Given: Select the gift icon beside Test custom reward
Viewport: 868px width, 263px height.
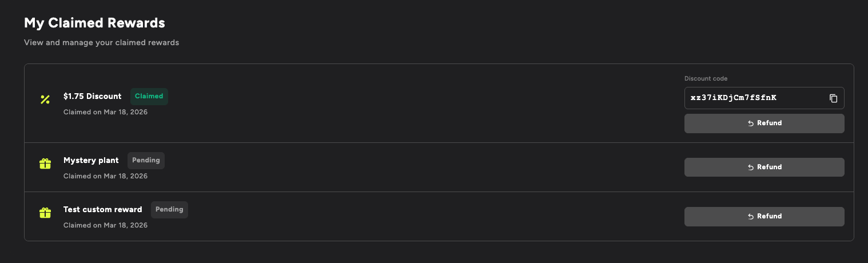Looking at the screenshot, I should pyautogui.click(x=45, y=213).
